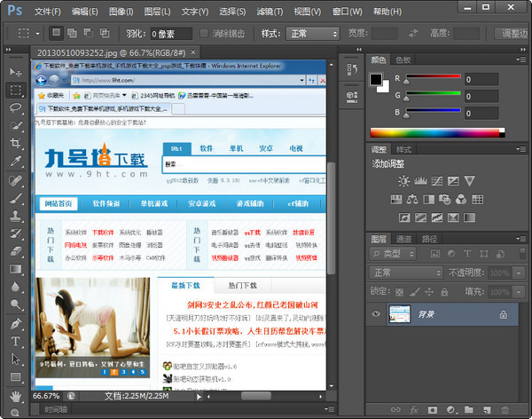Select the Eraser tool
The width and height of the screenshot is (532, 419).
15,251
